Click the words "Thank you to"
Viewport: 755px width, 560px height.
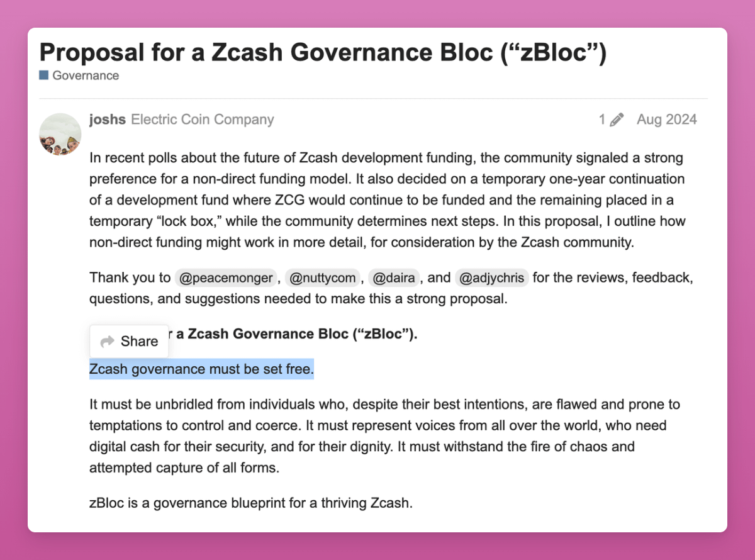click(x=130, y=277)
